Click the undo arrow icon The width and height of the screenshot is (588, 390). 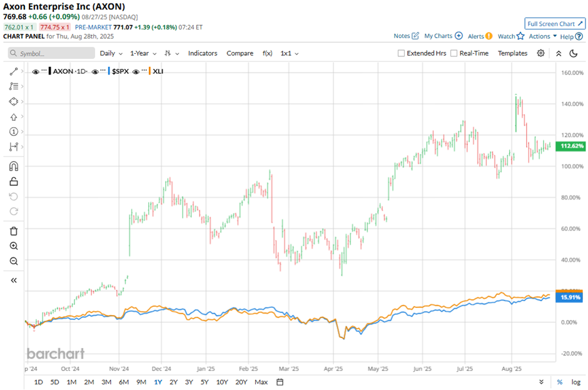point(14,197)
